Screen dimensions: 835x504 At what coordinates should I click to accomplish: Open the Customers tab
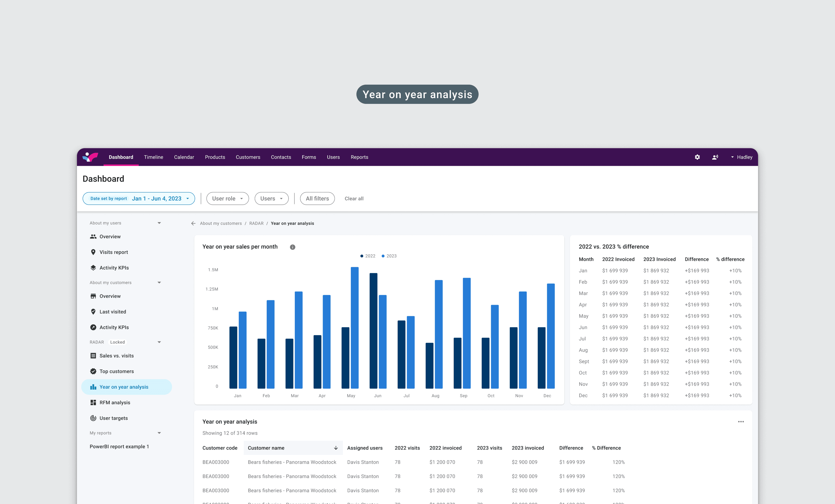(x=248, y=157)
